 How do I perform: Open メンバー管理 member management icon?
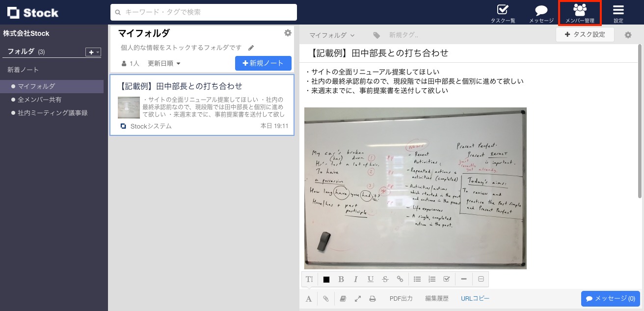pyautogui.click(x=580, y=12)
